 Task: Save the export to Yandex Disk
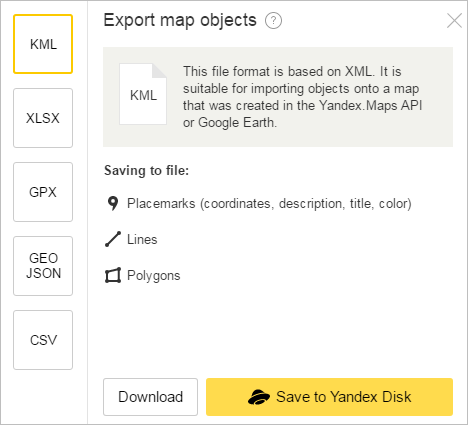click(x=329, y=397)
